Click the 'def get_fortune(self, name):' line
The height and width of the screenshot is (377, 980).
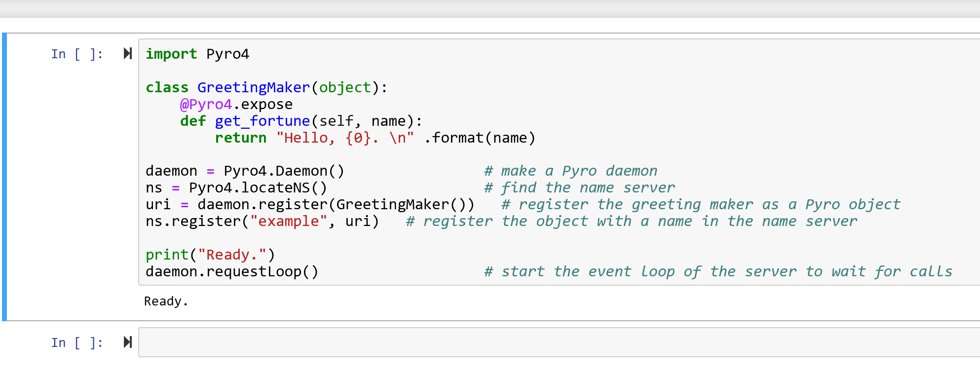pos(302,121)
